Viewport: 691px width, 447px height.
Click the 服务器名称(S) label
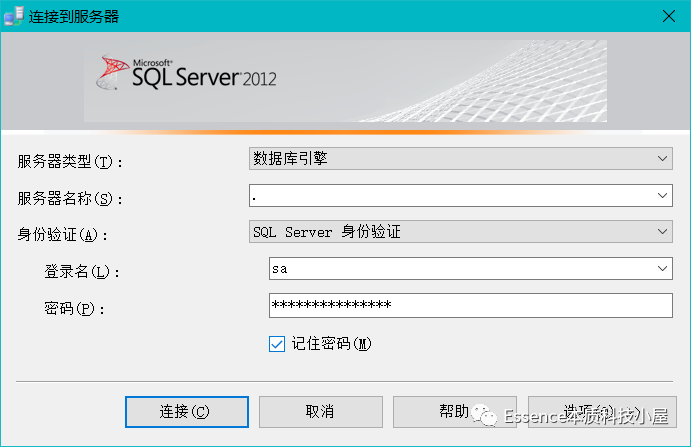pyautogui.click(x=70, y=198)
